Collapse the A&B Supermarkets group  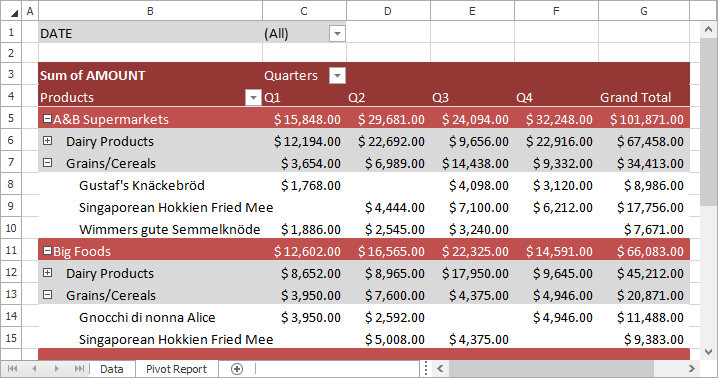click(47, 119)
